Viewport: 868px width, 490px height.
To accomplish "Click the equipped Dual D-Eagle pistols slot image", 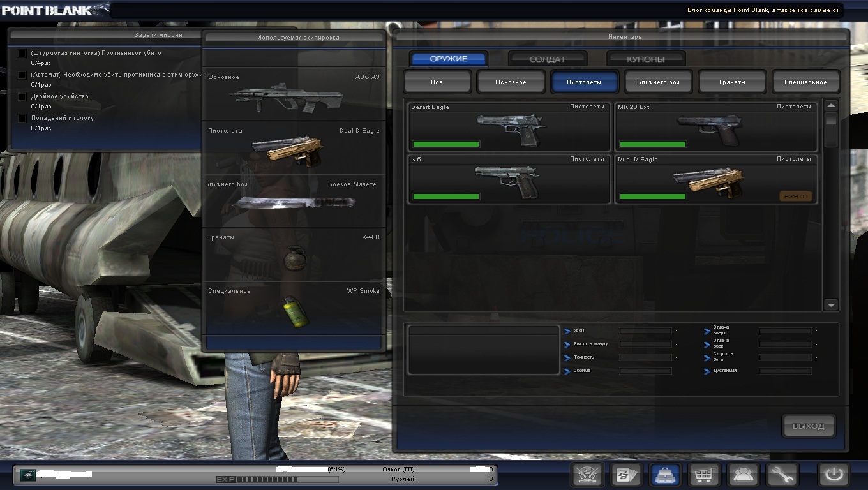I will [x=287, y=151].
